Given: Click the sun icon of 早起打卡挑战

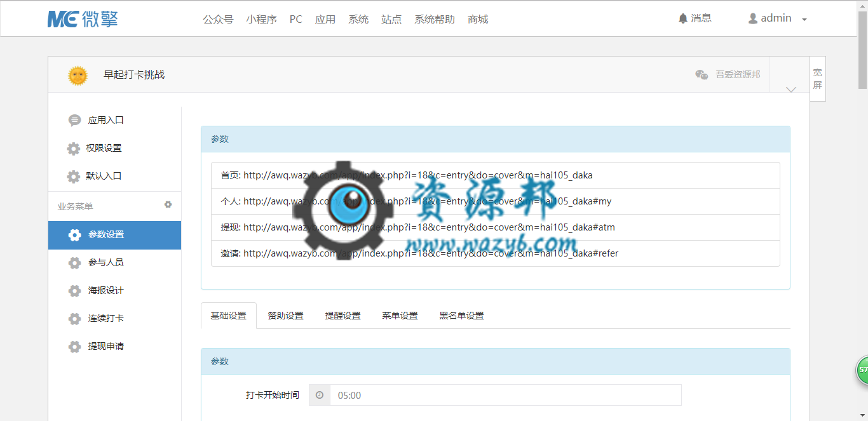Looking at the screenshot, I should (x=78, y=76).
